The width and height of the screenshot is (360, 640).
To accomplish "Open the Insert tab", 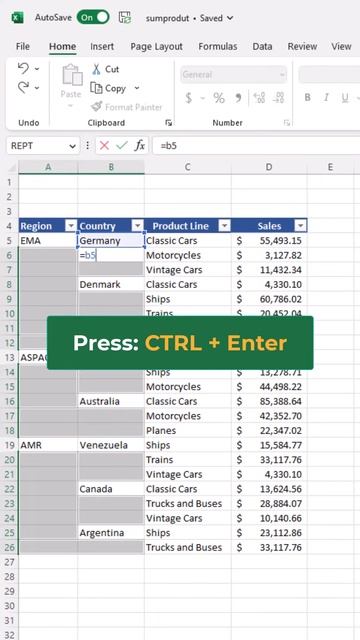I will 102,47.
